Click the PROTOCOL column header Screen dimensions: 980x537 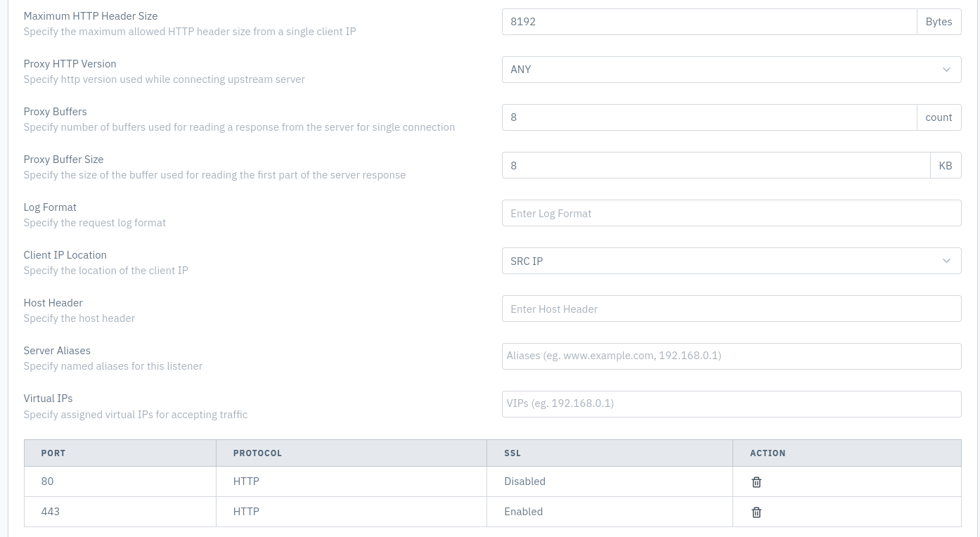pos(352,453)
